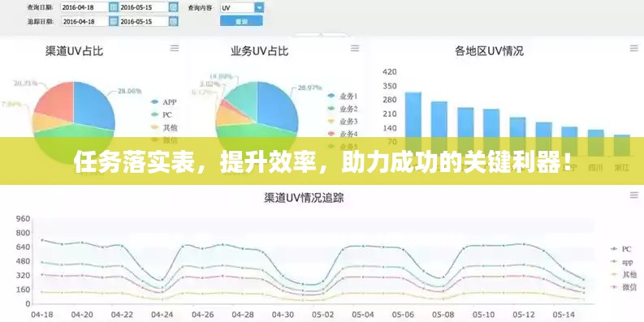Click the 各地区UV情况 chart title
This screenshot has height=322, width=644.
489,51
